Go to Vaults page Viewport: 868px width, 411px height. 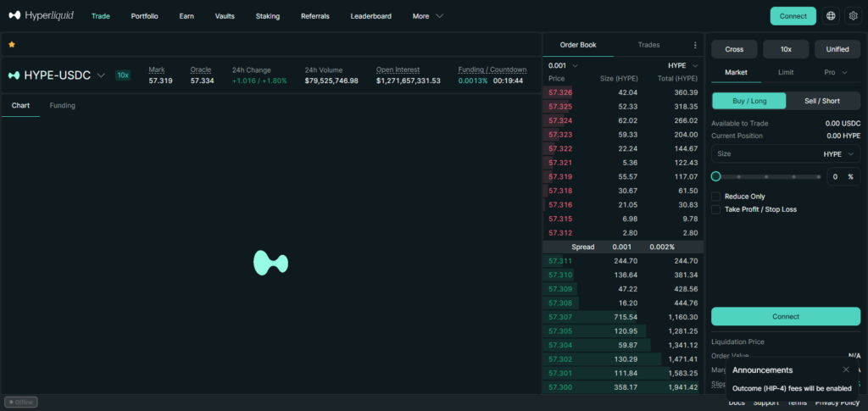tap(225, 16)
